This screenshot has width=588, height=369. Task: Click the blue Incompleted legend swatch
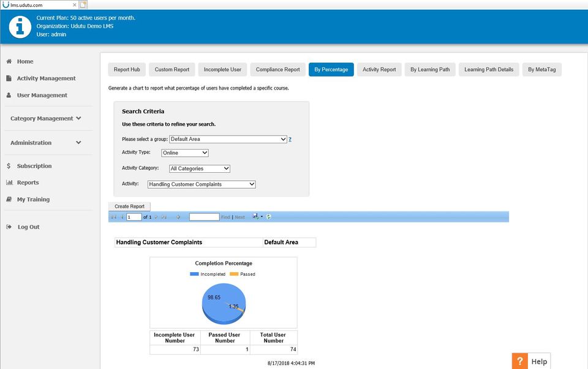coord(194,274)
